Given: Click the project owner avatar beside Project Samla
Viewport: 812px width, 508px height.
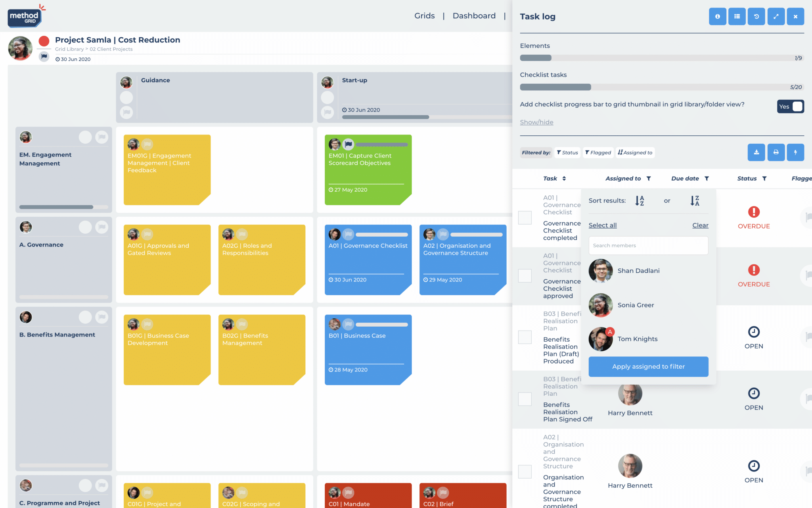Looking at the screenshot, I should 20,48.
